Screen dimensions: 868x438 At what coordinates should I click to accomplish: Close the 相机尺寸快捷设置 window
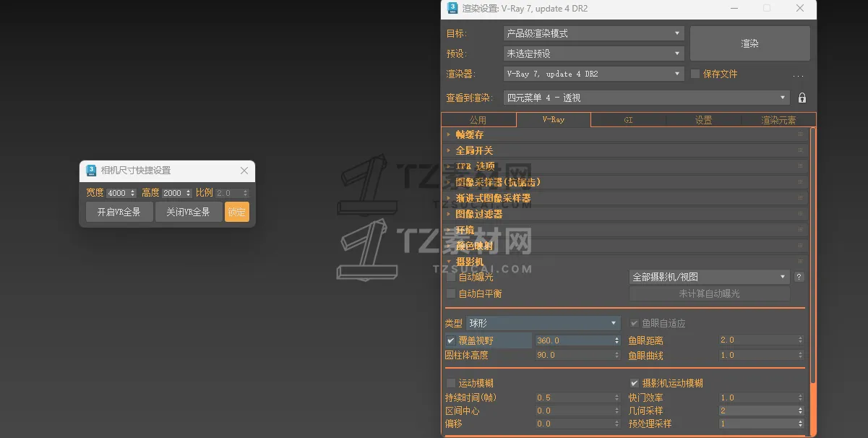[244, 171]
